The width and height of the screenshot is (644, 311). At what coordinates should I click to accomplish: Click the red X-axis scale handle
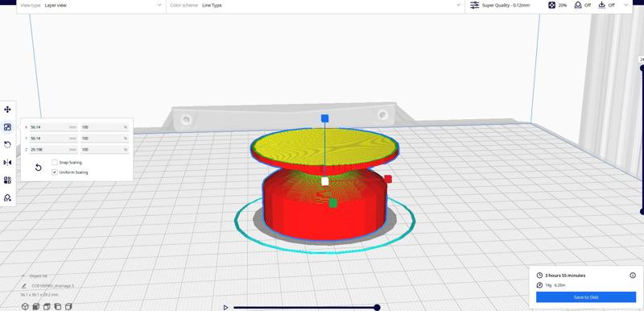click(x=388, y=179)
